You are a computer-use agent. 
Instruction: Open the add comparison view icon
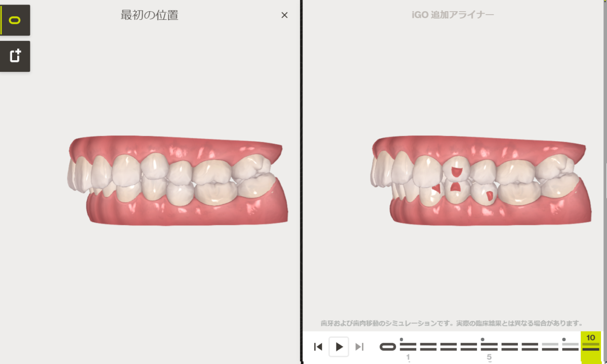15,56
